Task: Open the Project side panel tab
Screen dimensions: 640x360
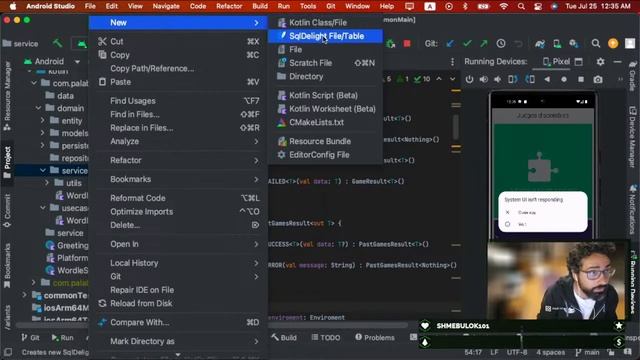Action: pyautogui.click(x=7, y=162)
